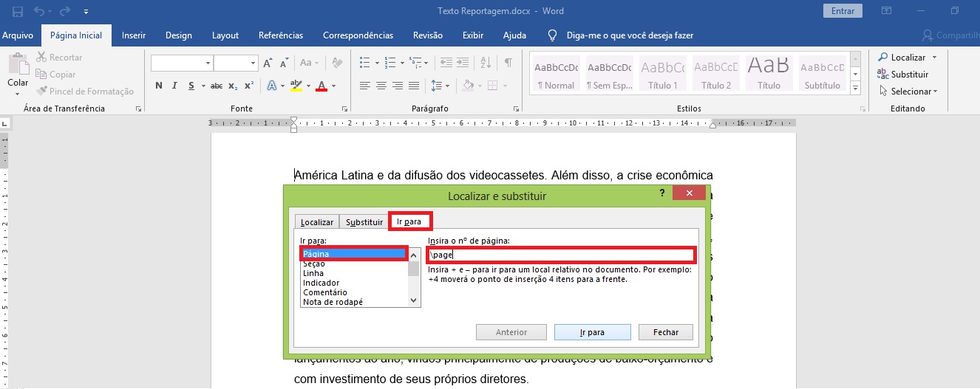Expand the styles gallery with More arrow
This screenshot has height=389, width=980.
point(855,89)
